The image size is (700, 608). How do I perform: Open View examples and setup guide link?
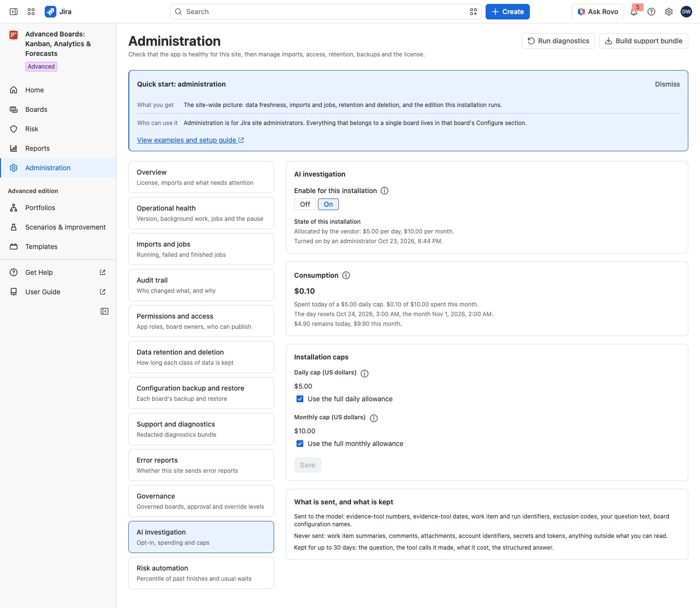point(191,140)
